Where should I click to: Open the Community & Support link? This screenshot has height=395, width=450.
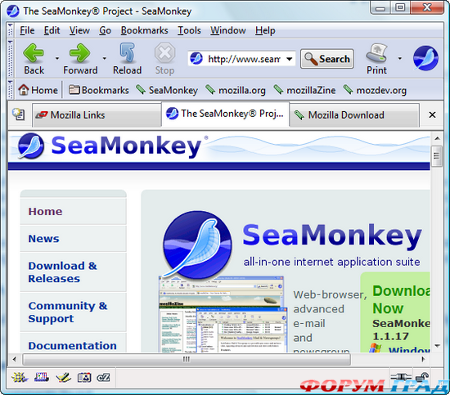click(x=68, y=312)
